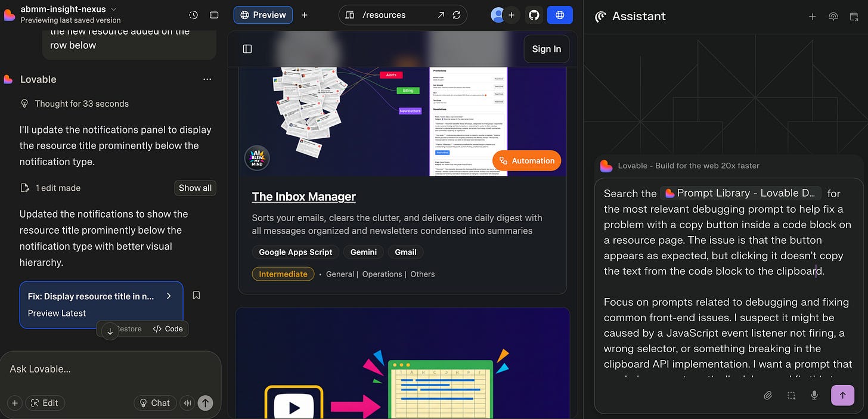
Task: Start voice input with the Assistant microphone icon
Action: pos(814,395)
